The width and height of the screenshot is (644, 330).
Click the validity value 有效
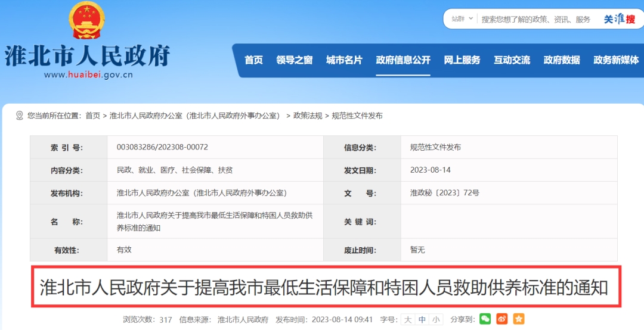[124, 250]
